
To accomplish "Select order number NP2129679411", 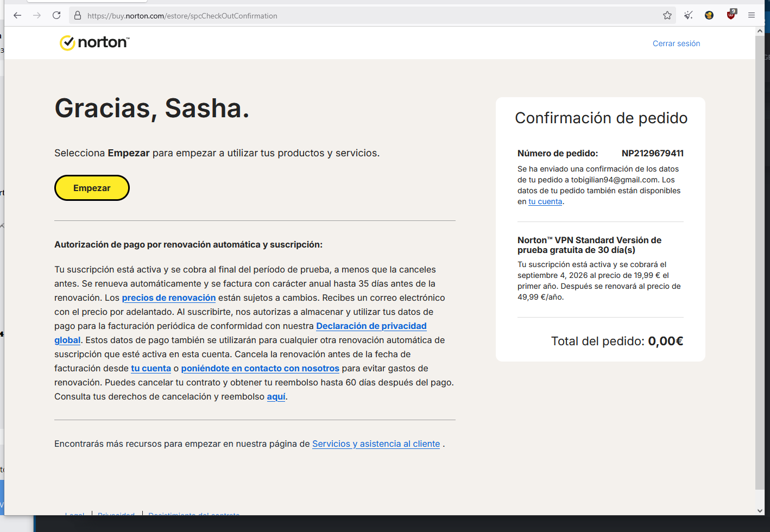I will (653, 153).
